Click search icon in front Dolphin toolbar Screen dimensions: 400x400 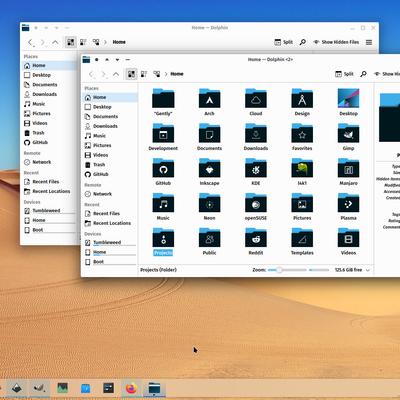[363, 74]
